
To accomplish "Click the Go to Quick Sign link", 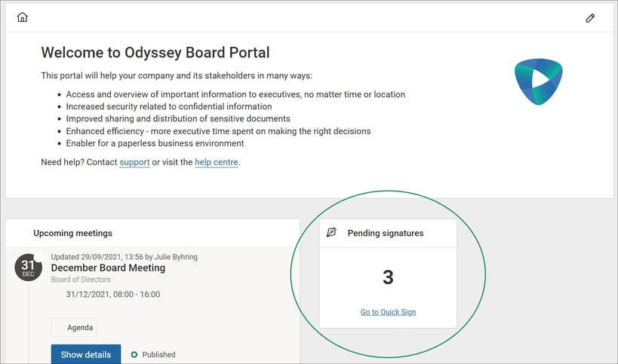I will pyautogui.click(x=388, y=312).
